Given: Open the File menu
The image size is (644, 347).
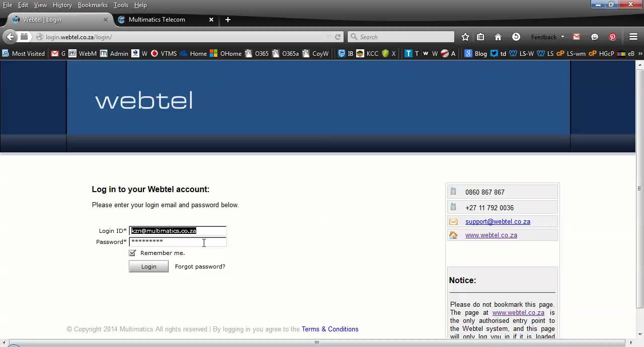Looking at the screenshot, I should [8, 5].
